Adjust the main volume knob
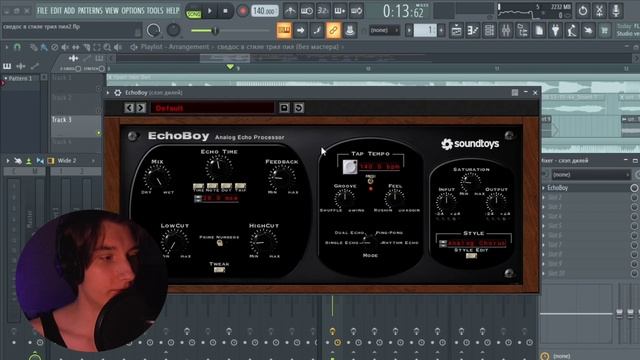Image resolution: width=640 pixels, height=360 pixels. tap(153, 30)
